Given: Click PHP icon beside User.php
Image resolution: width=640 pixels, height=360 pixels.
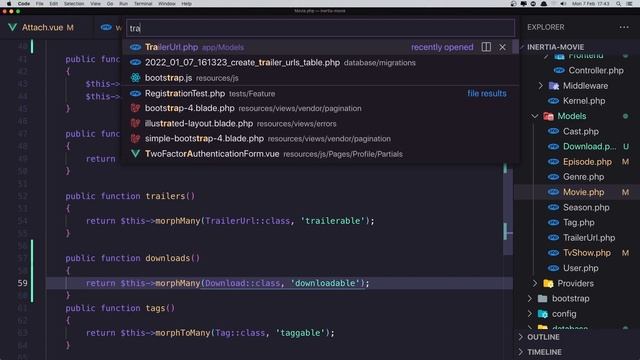Looking at the screenshot, I should [x=553, y=268].
